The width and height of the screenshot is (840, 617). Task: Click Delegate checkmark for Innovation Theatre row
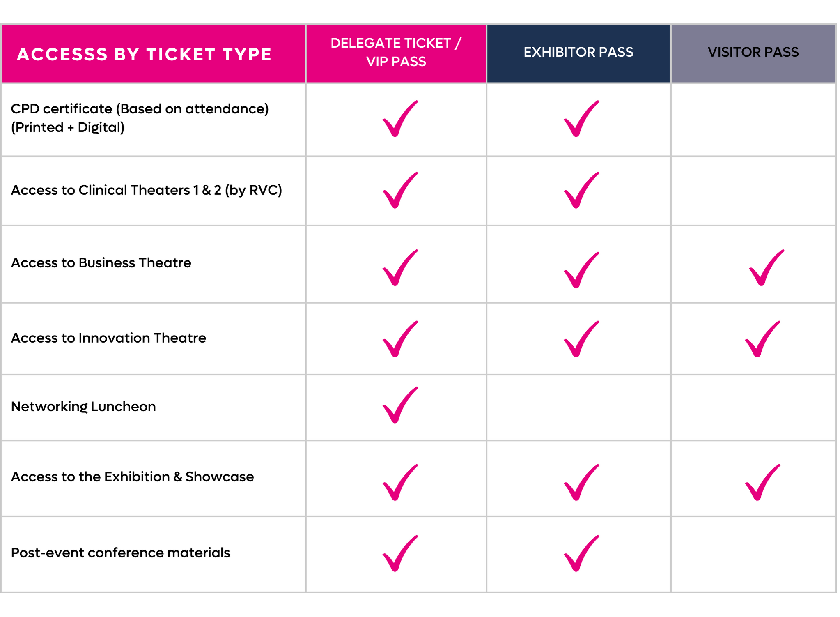(400, 339)
